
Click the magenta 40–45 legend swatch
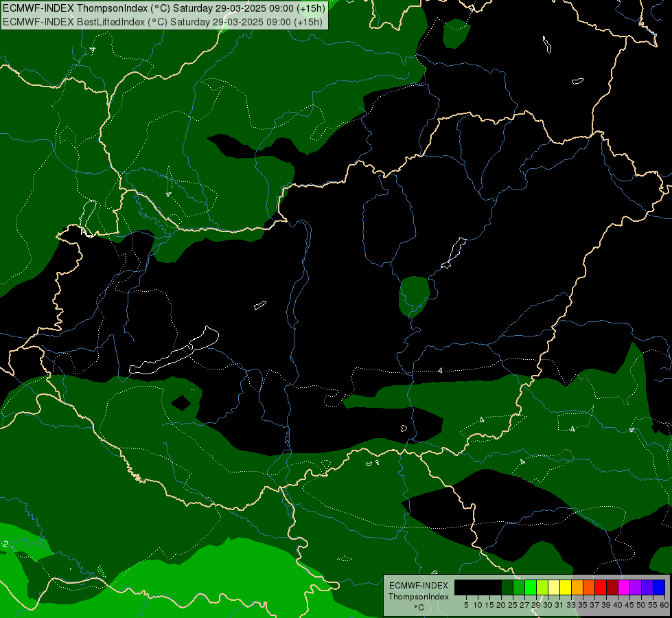coord(624,587)
